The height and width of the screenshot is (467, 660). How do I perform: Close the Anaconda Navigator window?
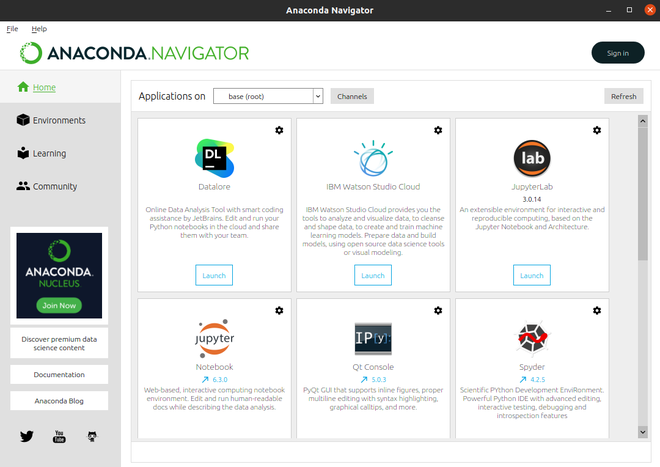pyautogui.click(x=650, y=10)
